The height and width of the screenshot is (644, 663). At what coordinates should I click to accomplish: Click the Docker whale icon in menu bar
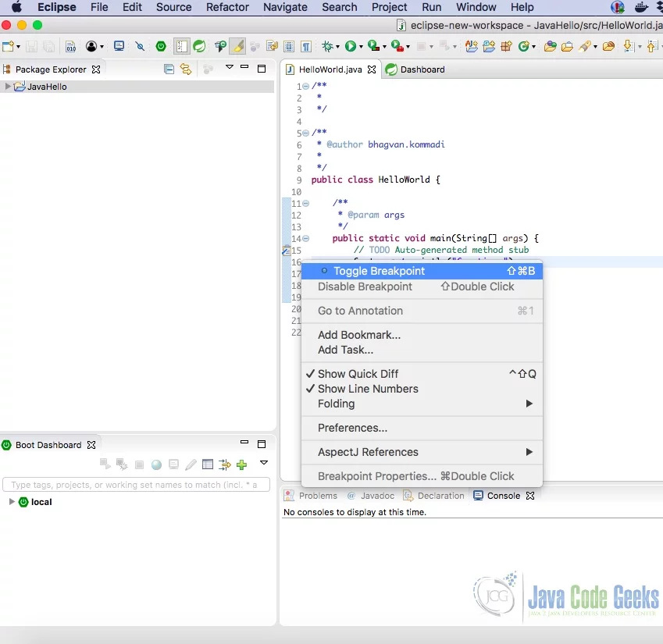(x=641, y=7)
